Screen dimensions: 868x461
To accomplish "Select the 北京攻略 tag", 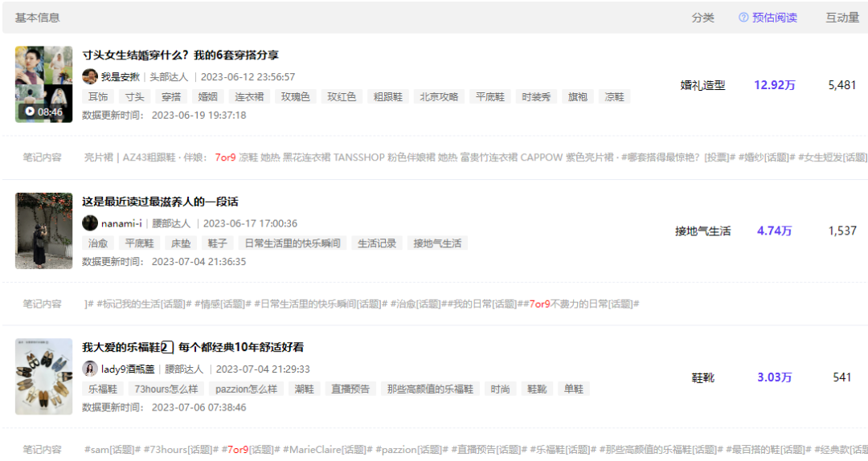I will 439,96.
